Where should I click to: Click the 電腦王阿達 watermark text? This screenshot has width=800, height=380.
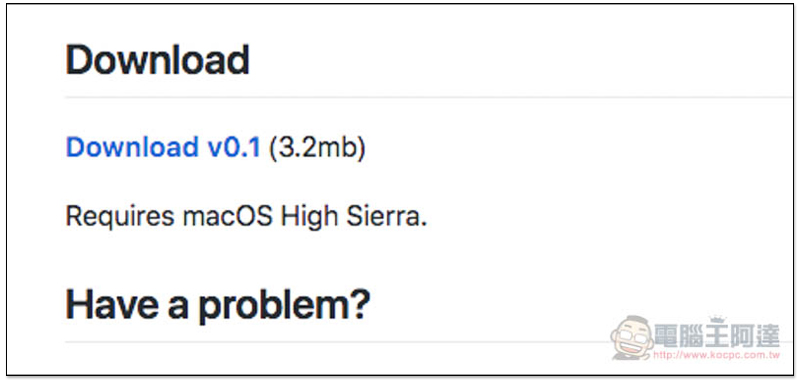click(717, 337)
